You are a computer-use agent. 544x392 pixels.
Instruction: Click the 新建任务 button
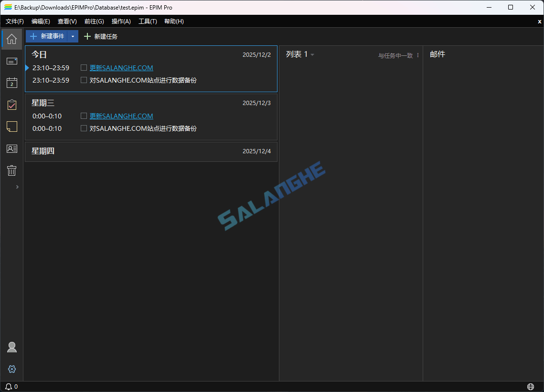101,36
